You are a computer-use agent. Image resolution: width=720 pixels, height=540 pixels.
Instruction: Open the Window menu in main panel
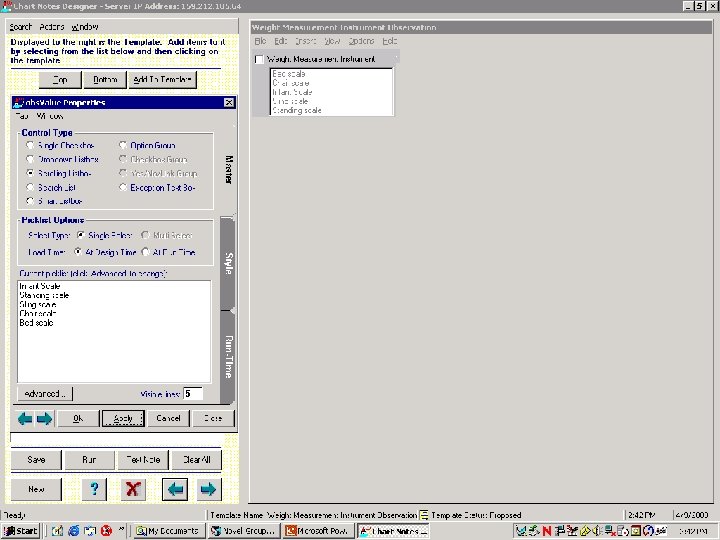pos(85,27)
